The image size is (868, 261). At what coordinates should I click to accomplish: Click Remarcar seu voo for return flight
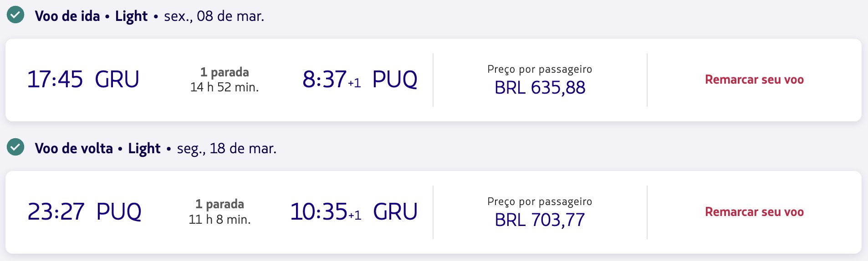pos(754,212)
